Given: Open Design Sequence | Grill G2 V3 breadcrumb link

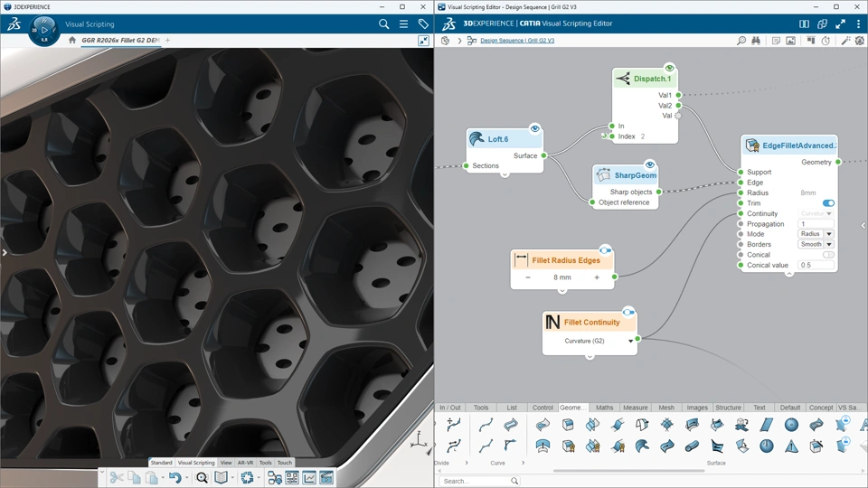Looking at the screenshot, I should tap(517, 41).
